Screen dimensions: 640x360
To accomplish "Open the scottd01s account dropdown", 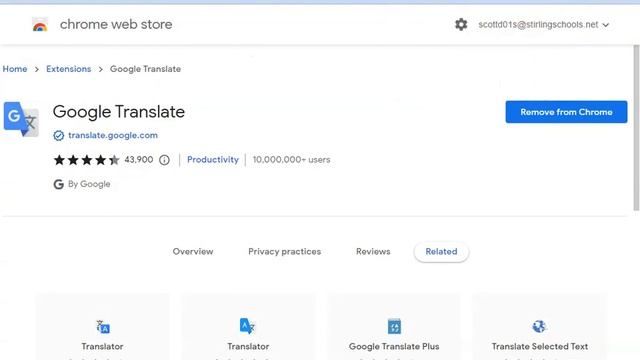I will 544,24.
